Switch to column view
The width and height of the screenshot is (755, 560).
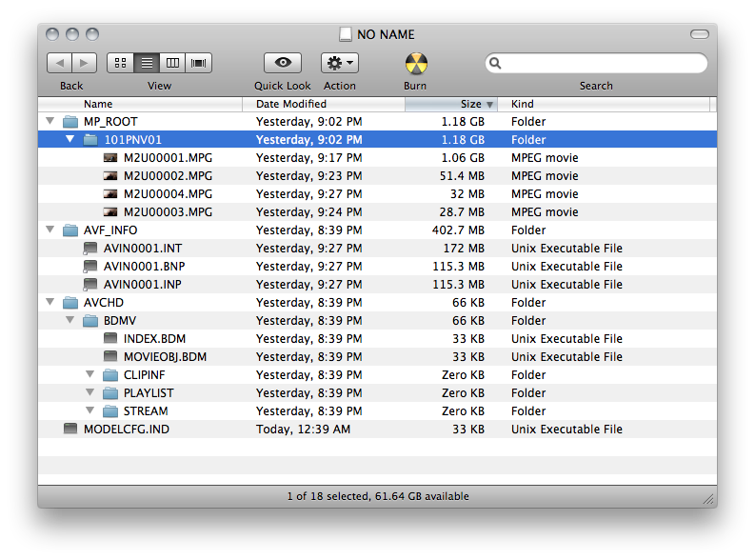(x=172, y=63)
